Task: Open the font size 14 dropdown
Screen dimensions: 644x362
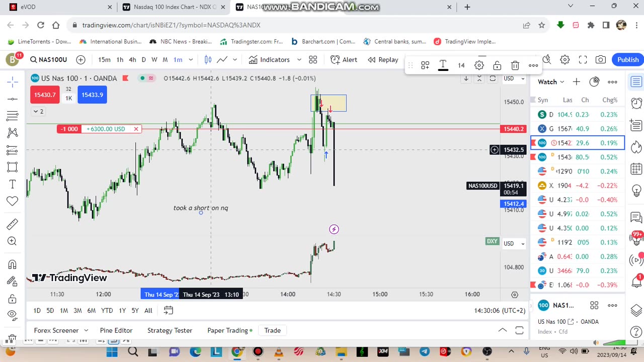Action: coord(461,65)
